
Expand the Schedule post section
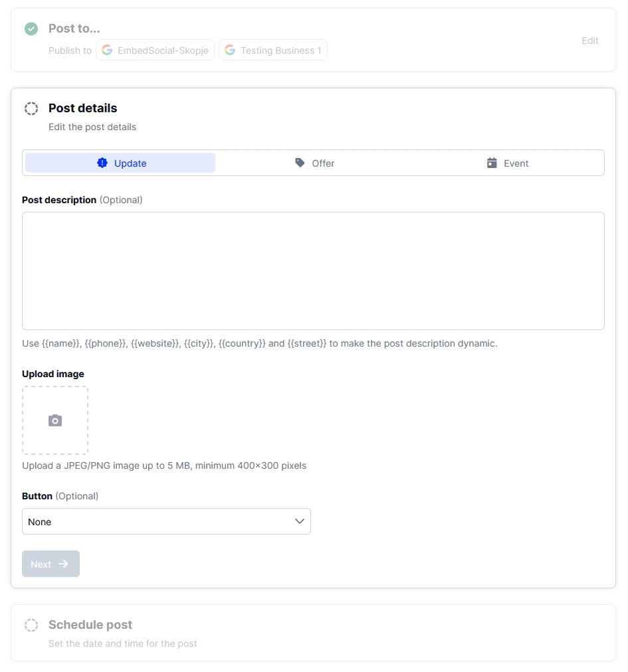pos(90,625)
